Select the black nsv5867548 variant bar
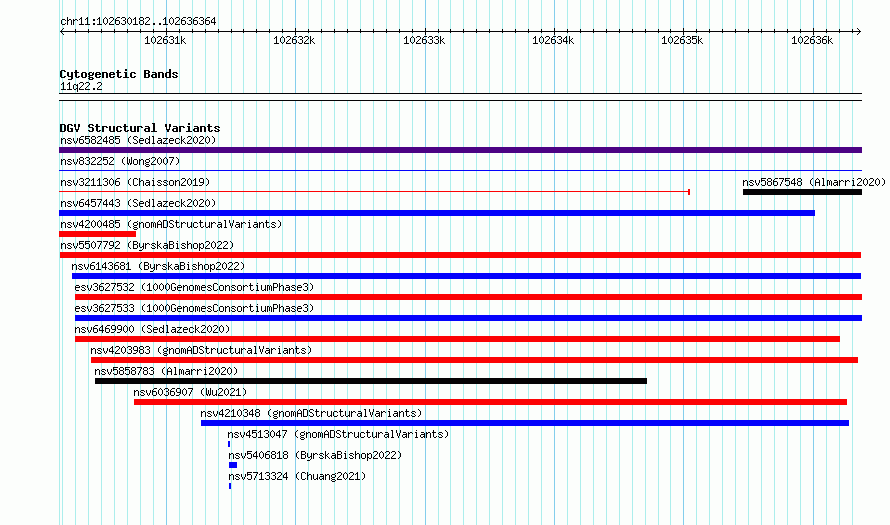This screenshot has height=525, width=890. pyautogui.click(x=802, y=192)
